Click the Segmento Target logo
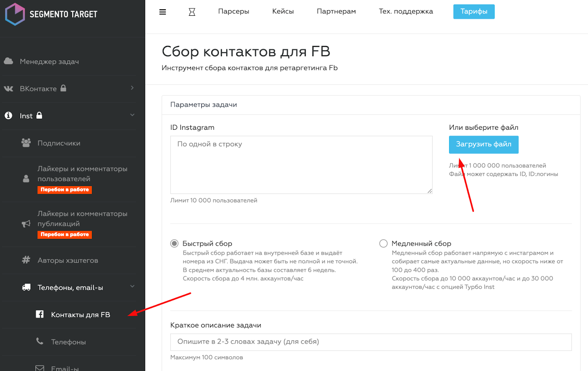The image size is (588, 371). (x=51, y=14)
